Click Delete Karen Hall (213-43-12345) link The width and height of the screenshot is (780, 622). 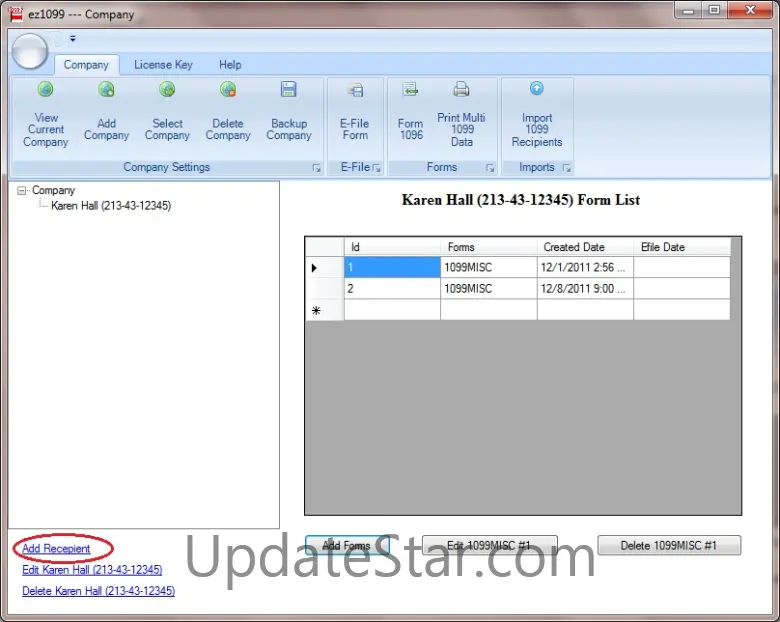[x=98, y=591]
